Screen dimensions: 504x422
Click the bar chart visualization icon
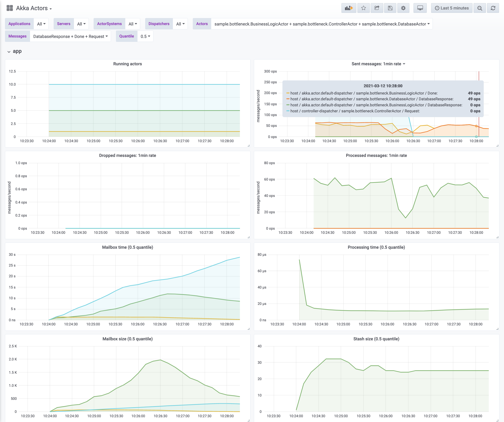click(349, 8)
